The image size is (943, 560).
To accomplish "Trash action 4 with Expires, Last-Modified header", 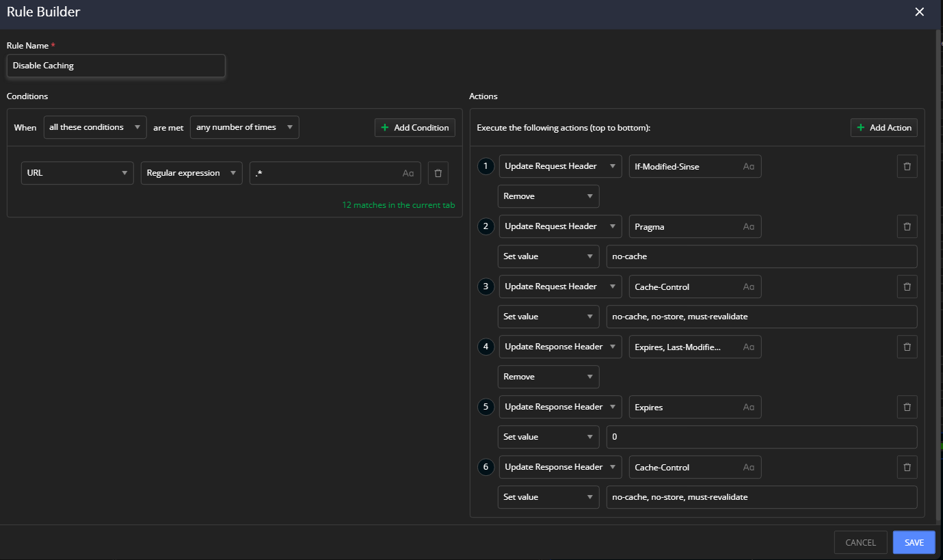I will pos(907,347).
